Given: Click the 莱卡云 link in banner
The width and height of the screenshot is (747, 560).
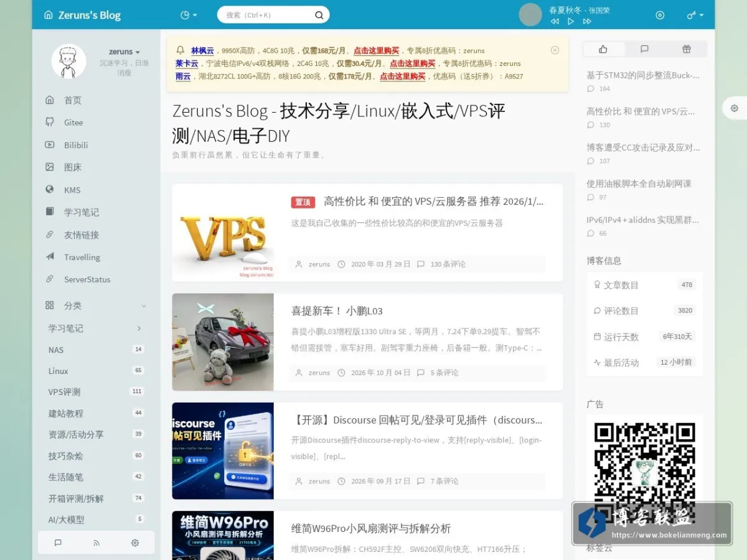Looking at the screenshot, I should coord(187,63).
